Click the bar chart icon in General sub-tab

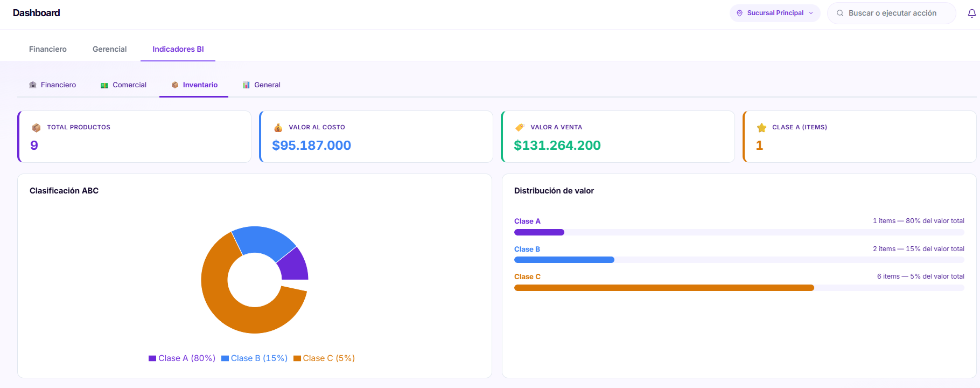pos(246,85)
